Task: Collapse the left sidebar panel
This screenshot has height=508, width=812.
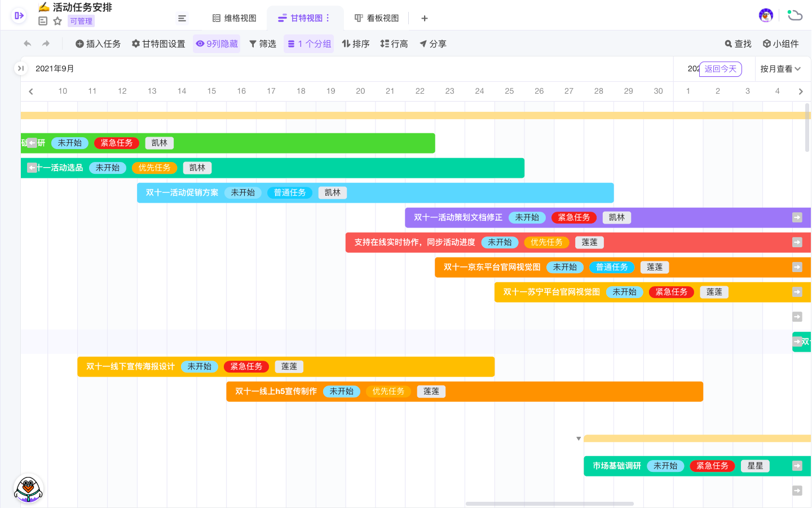Action: click(x=19, y=16)
